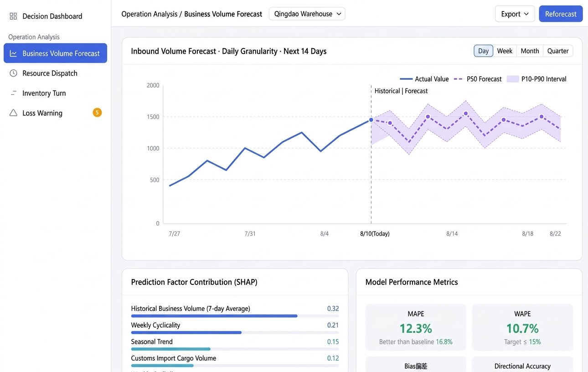Select the Loss Warning triangle icon
The width and height of the screenshot is (588, 372).
(x=13, y=113)
